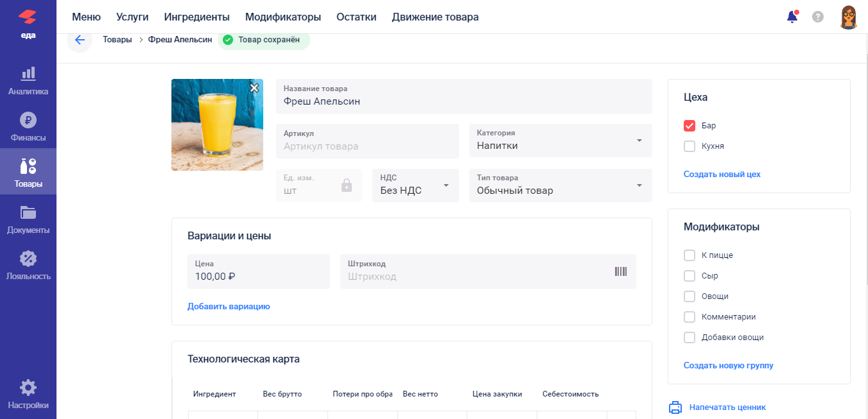The width and height of the screenshot is (868, 419).
Task: Click the Технологическая карта heading
Action: pos(243,359)
